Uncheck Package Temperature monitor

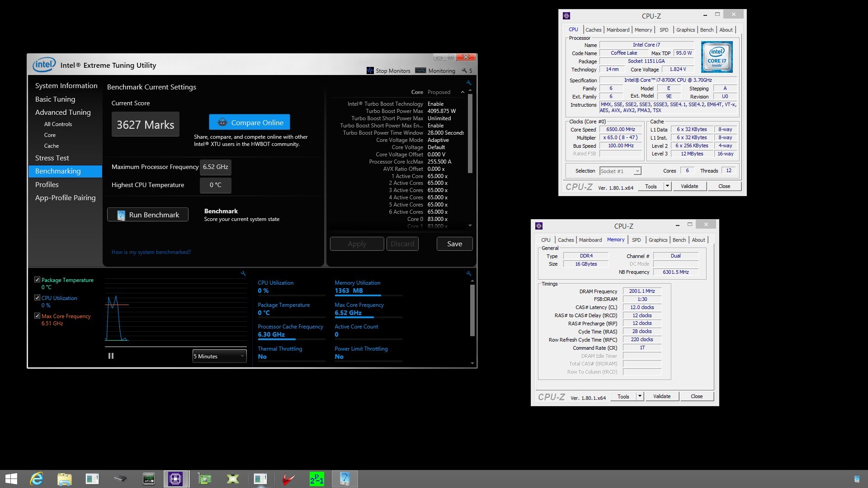[x=37, y=280]
